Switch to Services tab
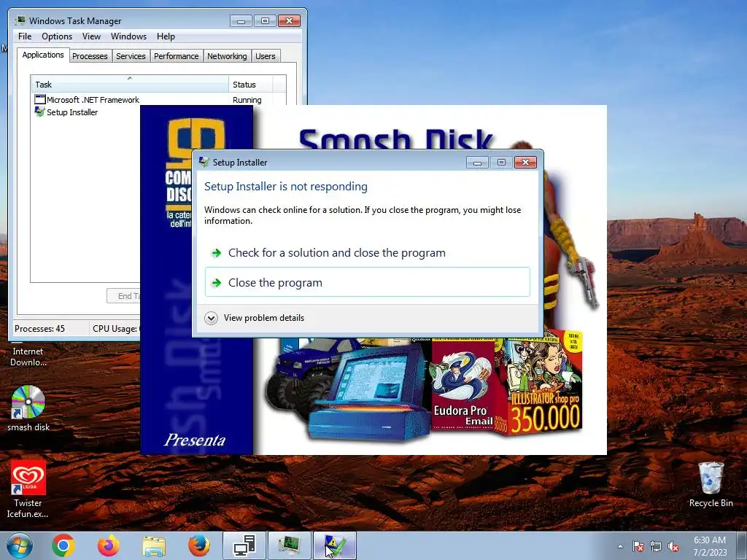This screenshot has width=747, height=560. tap(131, 56)
